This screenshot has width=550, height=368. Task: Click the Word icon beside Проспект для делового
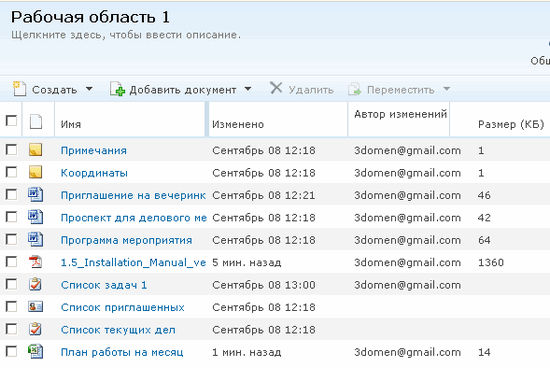pyautogui.click(x=35, y=217)
